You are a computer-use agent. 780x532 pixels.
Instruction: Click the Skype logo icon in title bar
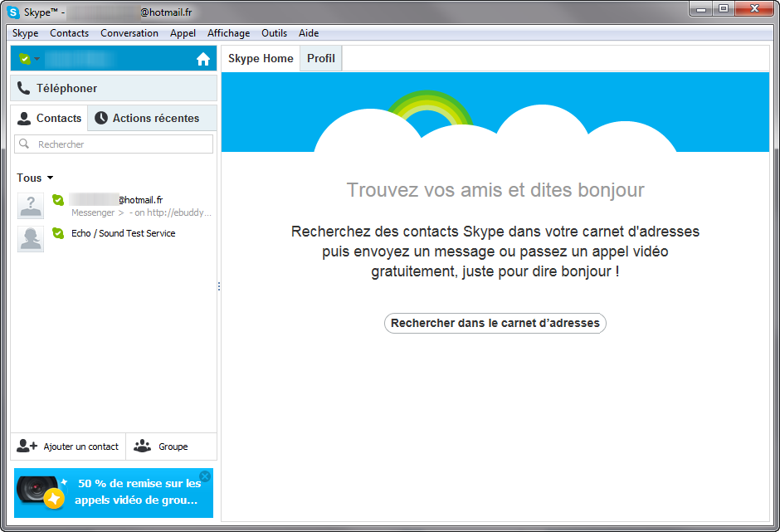[13, 12]
